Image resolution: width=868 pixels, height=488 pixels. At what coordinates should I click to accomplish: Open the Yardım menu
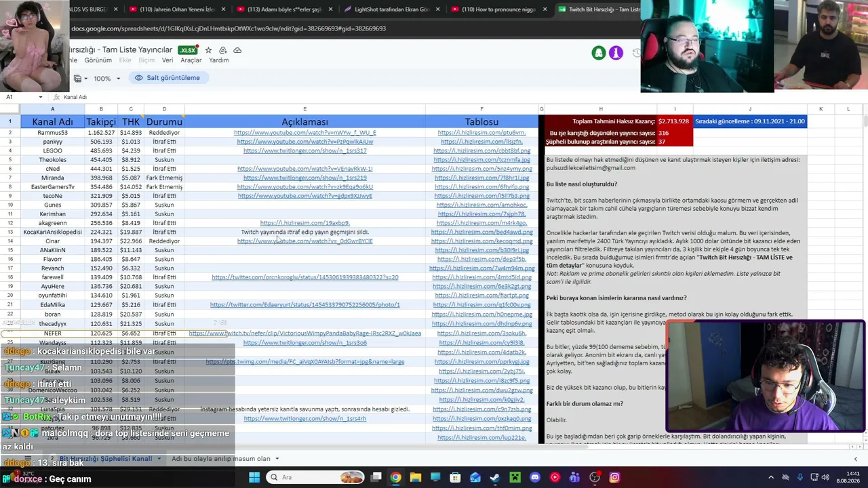click(218, 60)
